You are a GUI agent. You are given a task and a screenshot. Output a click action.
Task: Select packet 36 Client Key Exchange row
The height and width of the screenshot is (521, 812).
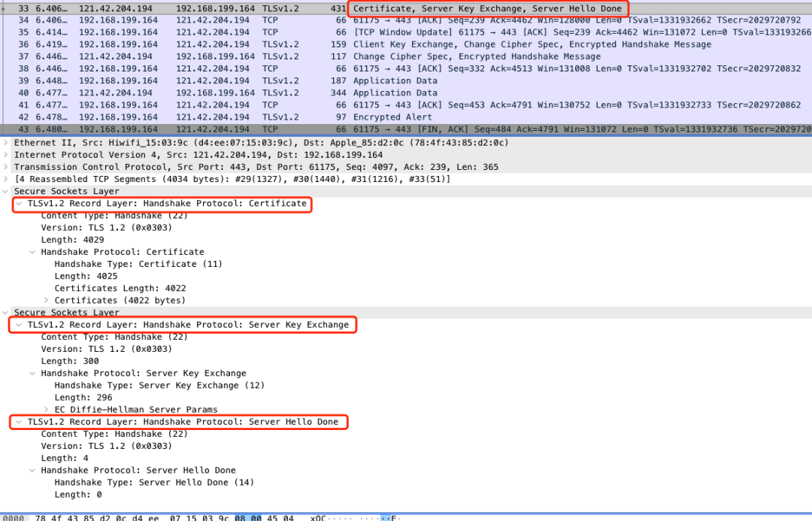(406, 44)
